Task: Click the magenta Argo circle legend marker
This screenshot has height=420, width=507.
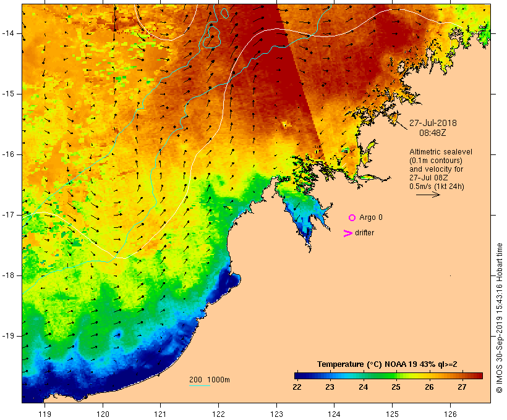Action: coord(352,218)
